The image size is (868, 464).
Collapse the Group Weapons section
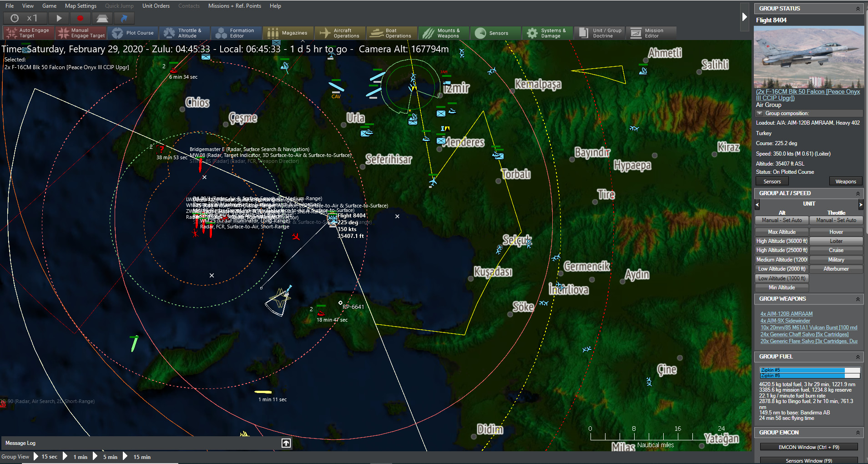pos(857,299)
